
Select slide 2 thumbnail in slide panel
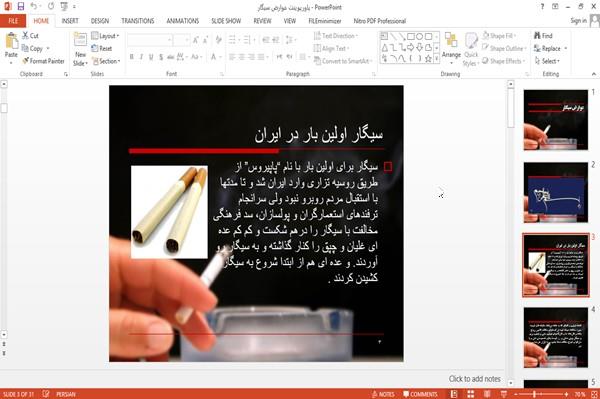tap(556, 192)
